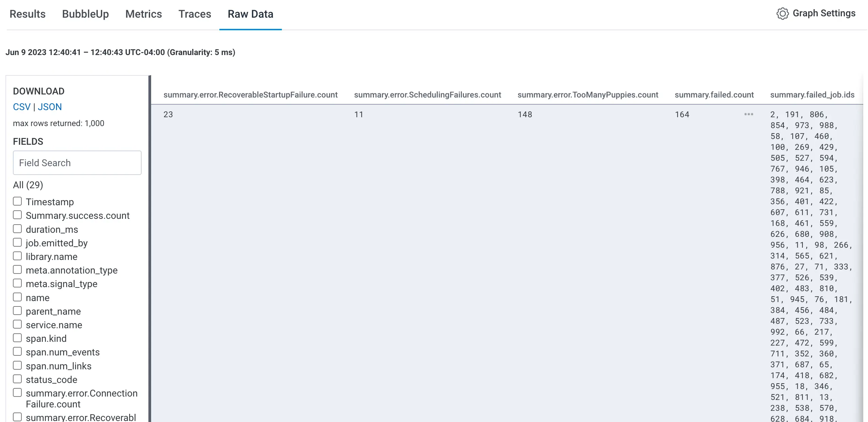868x422 pixels.
Task: Go to the Metrics tab
Action: pyautogui.click(x=143, y=14)
